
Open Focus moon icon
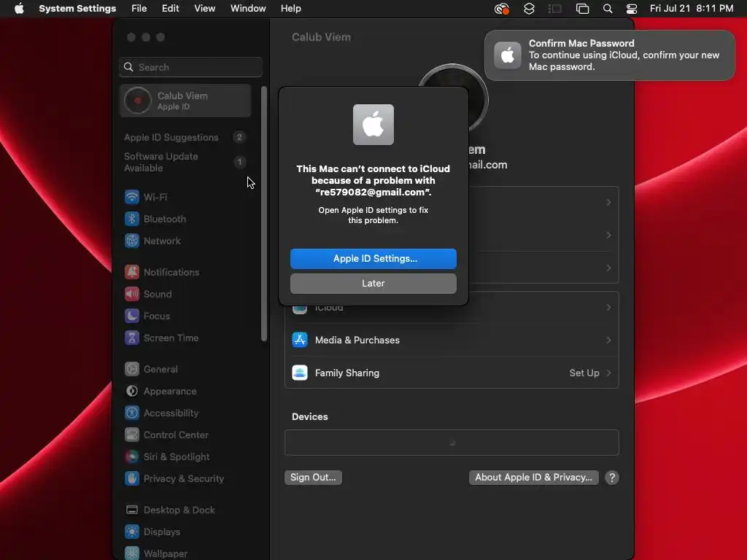pos(132,316)
